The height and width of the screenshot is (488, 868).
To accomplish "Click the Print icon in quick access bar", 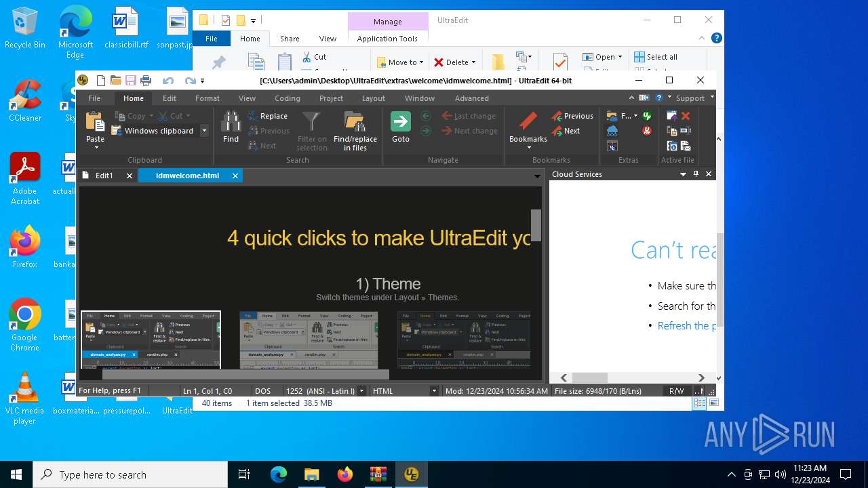I will [145, 80].
